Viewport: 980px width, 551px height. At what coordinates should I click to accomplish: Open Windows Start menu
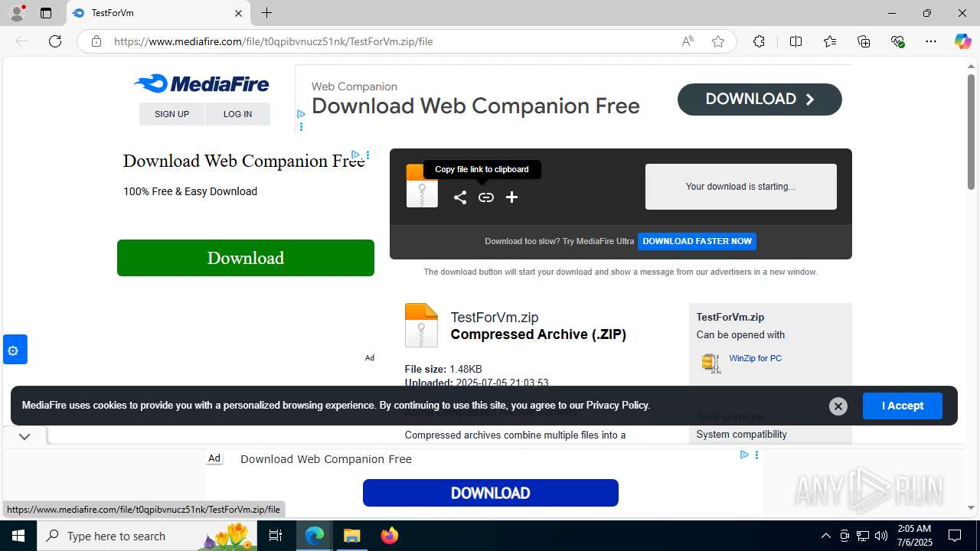pos(18,536)
